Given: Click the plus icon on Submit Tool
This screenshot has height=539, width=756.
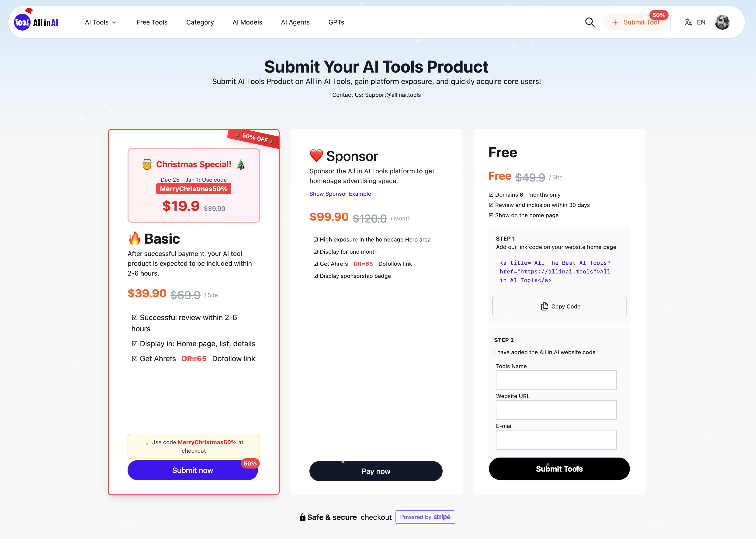Looking at the screenshot, I should [x=615, y=22].
